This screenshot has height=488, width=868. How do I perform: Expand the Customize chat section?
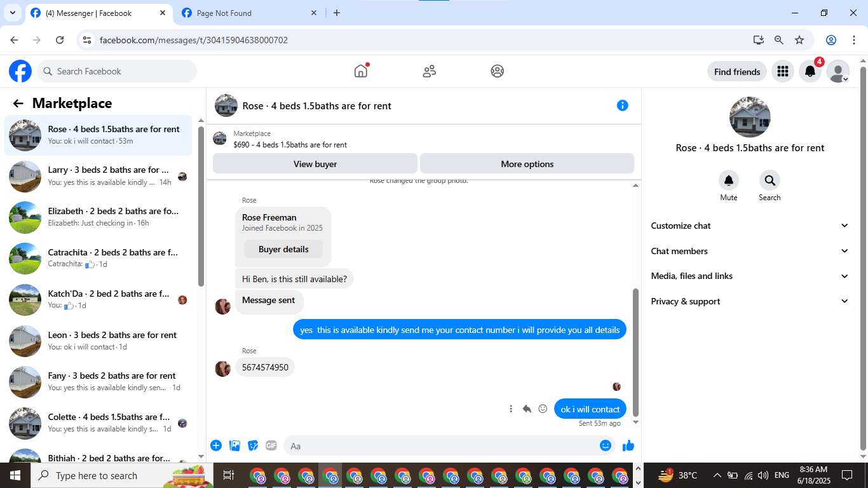pos(750,226)
